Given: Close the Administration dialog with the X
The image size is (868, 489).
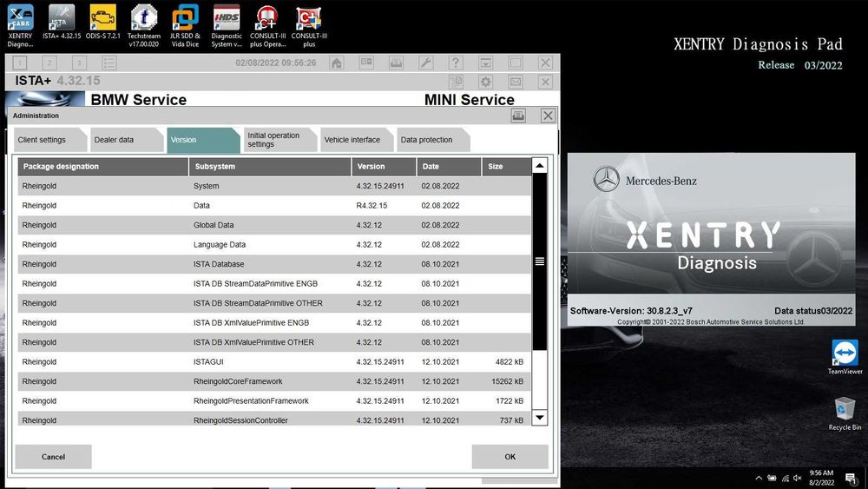Looking at the screenshot, I should pyautogui.click(x=548, y=116).
